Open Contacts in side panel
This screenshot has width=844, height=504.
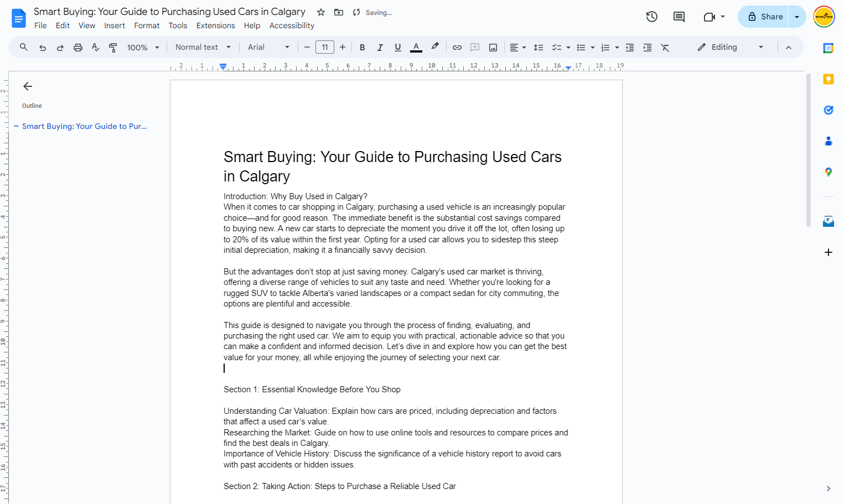click(x=829, y=141)
